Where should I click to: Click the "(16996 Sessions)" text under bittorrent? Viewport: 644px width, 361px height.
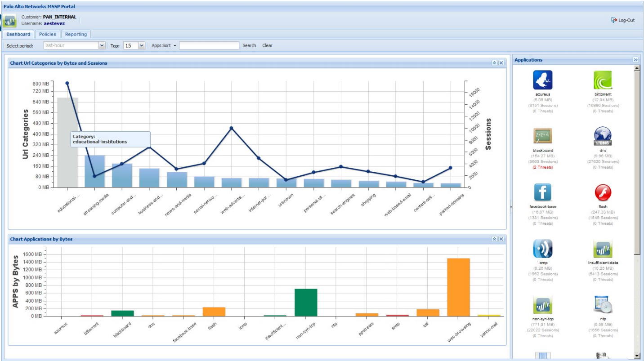[603, 106]
